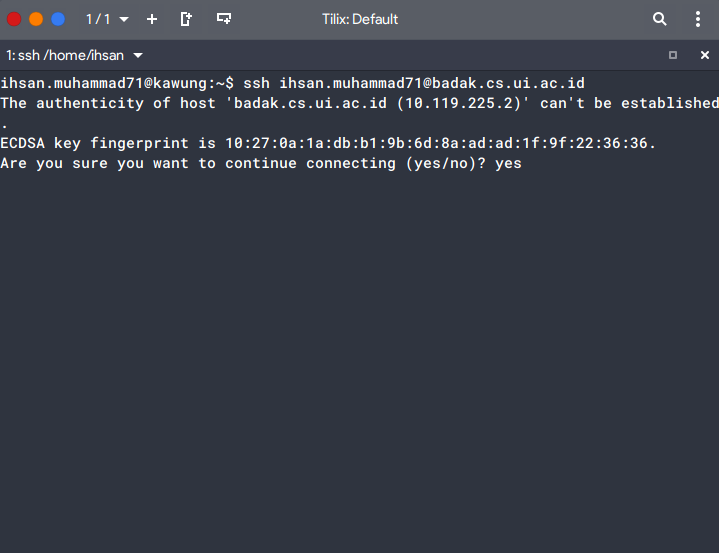This screenshot has width=719, height=553.
Task: Click the 1/1 session counter label
Action: 98,19
